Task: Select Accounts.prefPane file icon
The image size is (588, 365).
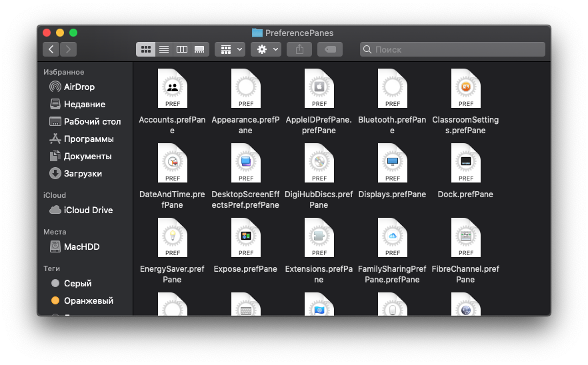Action: (172, 89)
